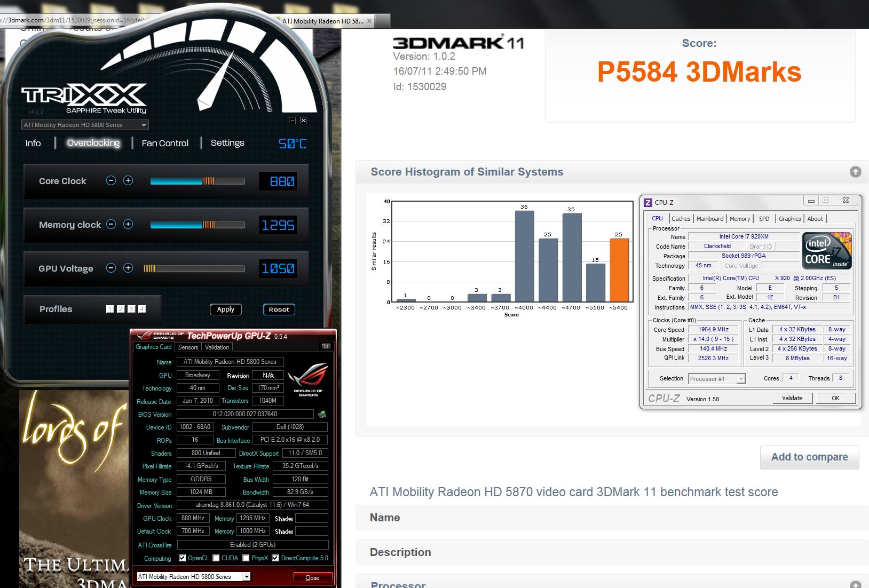Click the GPU-Z Close button
The height and width of the screenshot is (588, 869).
[x=312, y=578]
